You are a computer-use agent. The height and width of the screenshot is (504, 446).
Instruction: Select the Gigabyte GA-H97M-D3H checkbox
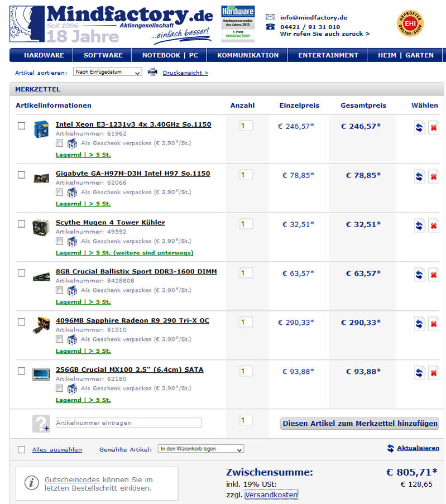[22, 175]
